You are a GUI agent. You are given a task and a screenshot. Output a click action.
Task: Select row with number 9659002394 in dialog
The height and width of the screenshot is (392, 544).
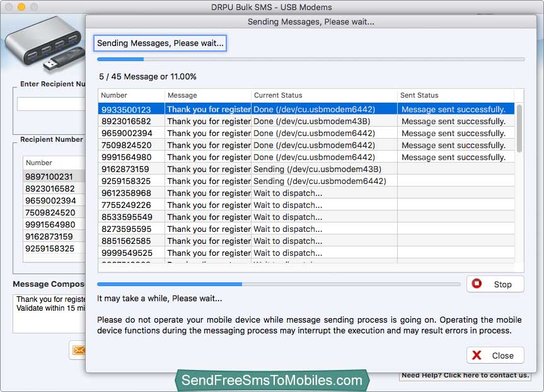click(x=306, y=133)
